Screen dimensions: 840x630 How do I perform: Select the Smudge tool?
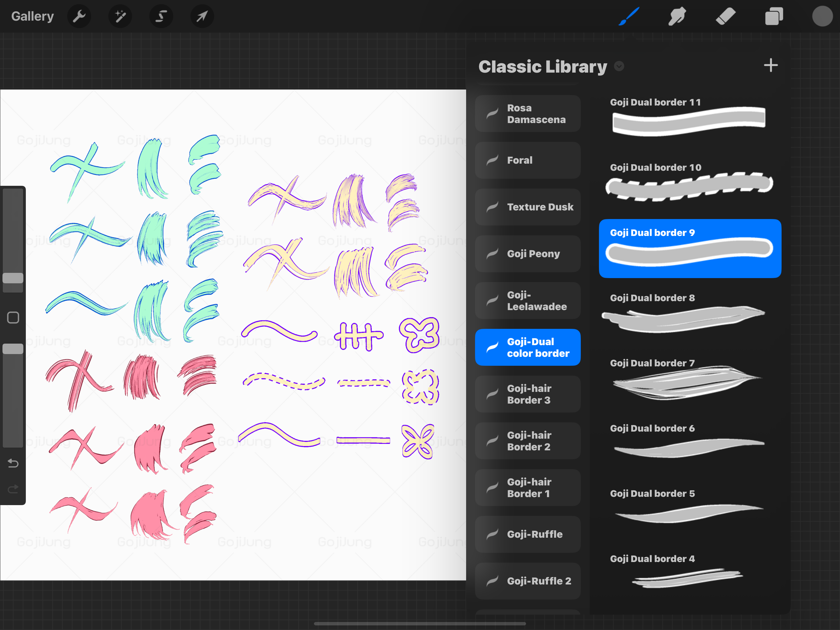[x=677, y=16]
